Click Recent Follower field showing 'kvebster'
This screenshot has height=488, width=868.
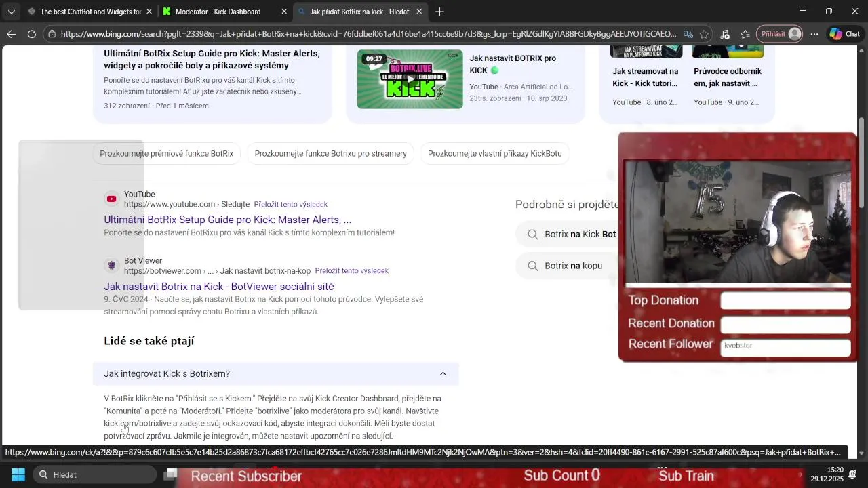[x=785, y=346]
